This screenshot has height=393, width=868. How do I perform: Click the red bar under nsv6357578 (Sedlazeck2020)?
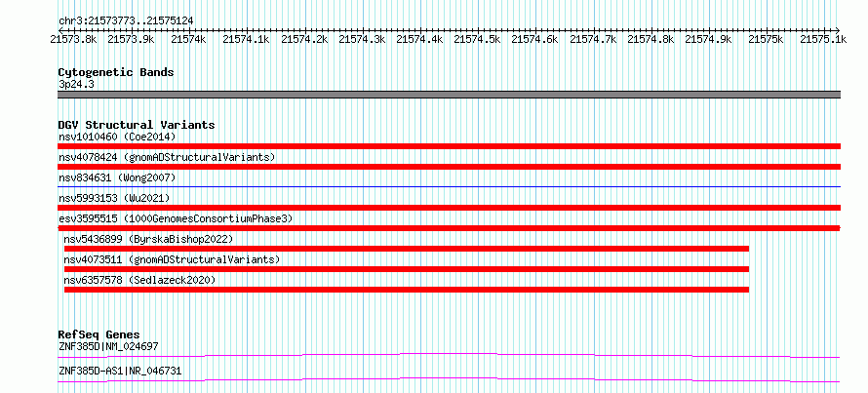tap(407, 290)
